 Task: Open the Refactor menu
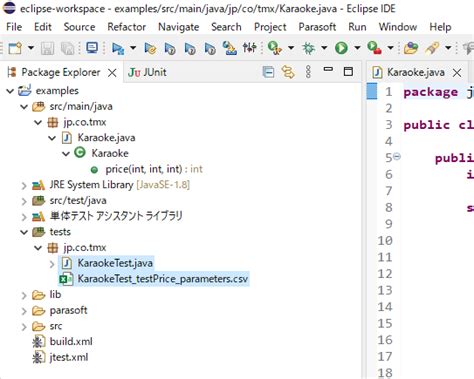pos(126,27)
